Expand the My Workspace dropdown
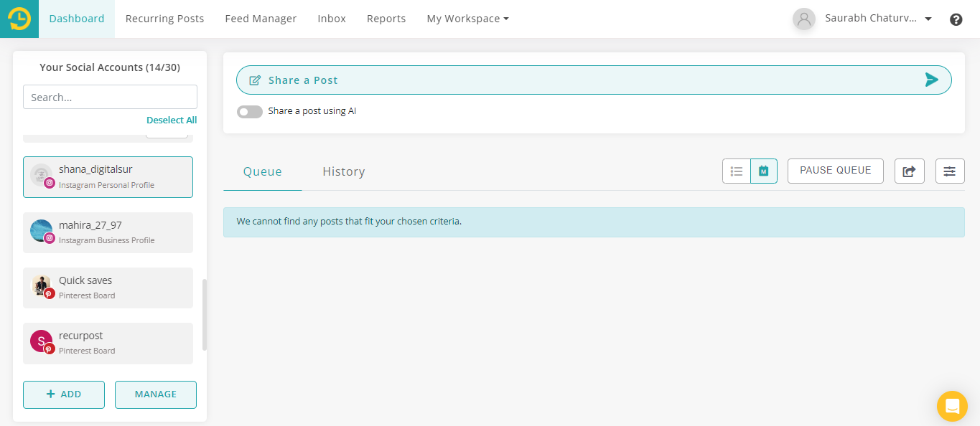The image size is (980, 426). coord(467,19)
